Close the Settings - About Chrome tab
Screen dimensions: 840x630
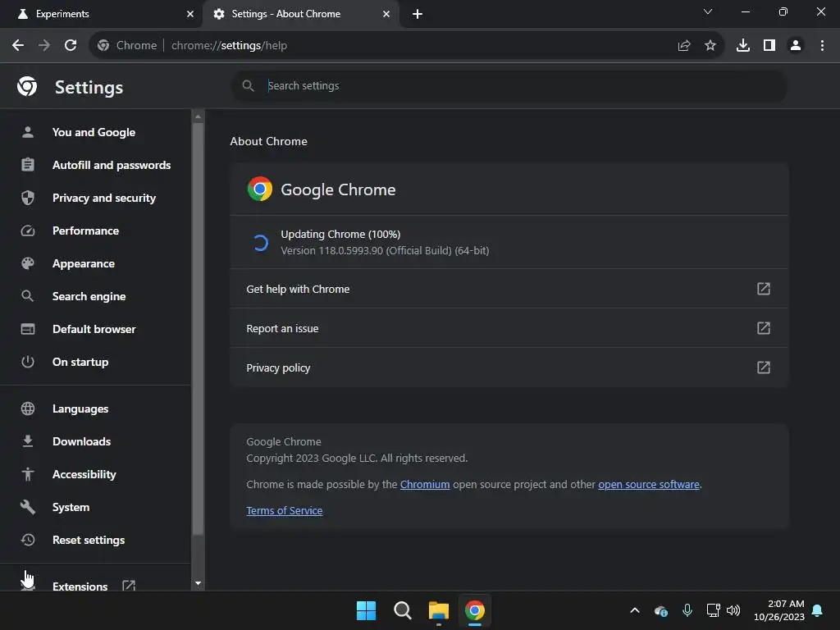386,14
